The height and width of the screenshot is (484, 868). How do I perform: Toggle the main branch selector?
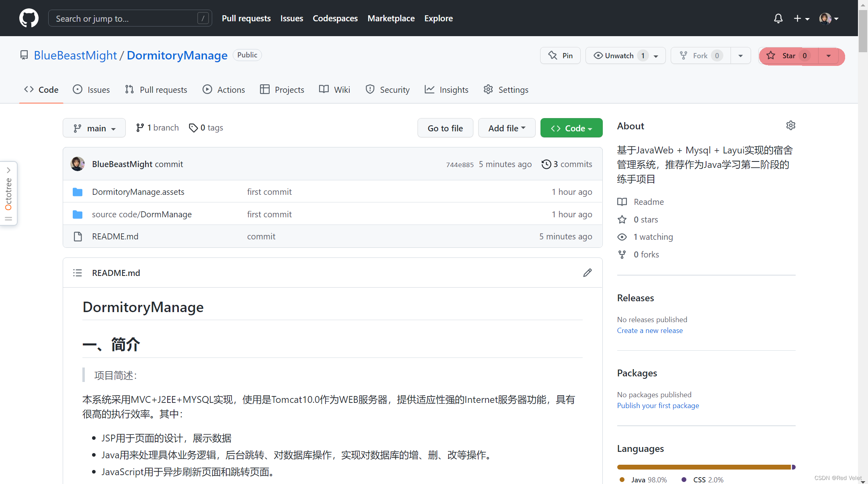coord(93,128)
